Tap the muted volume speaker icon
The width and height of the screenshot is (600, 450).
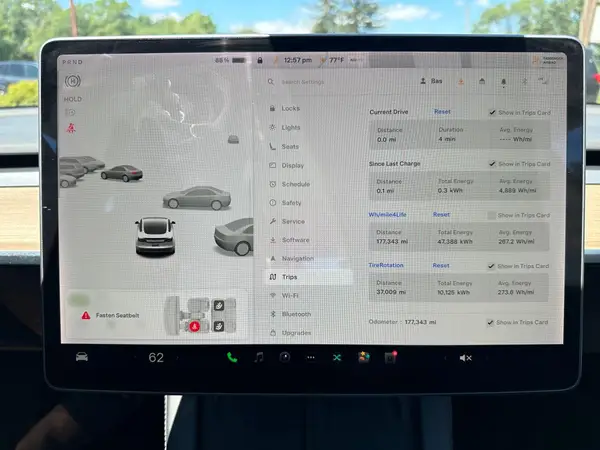465,358
